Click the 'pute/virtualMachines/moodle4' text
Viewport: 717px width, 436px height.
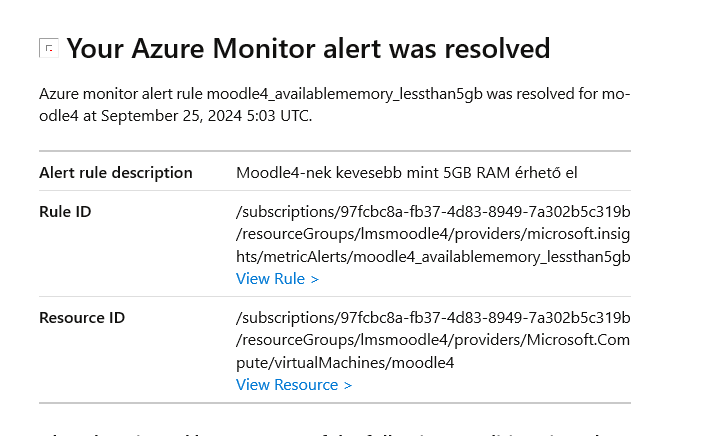pos(345,363)
